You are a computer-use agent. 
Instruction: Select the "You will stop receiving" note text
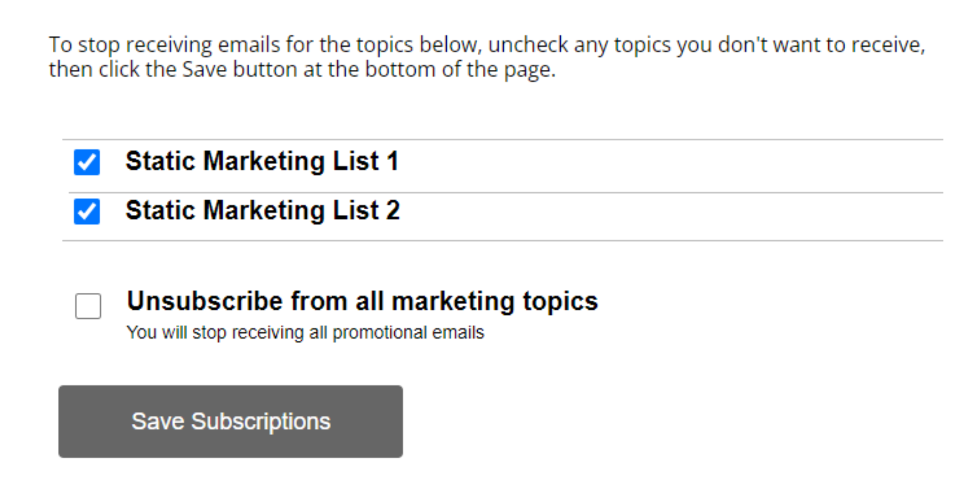pos(305,333)
